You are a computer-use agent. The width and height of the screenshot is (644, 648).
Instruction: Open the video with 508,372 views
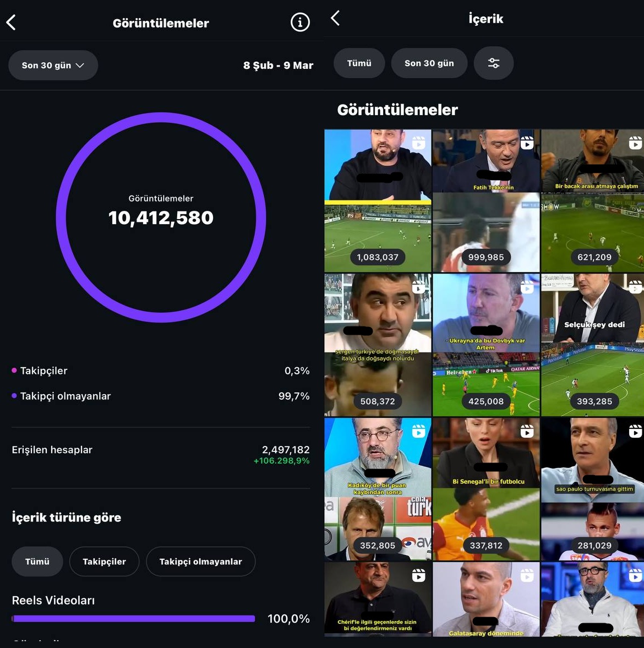pyautogui.click(x=378, y=345)
